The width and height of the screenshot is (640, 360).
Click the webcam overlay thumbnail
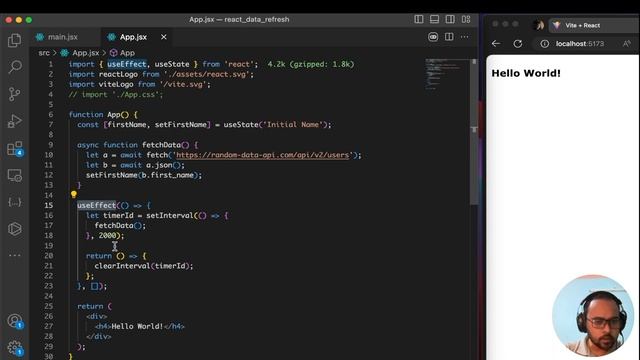pyautogui.click(x=593, y=316)
